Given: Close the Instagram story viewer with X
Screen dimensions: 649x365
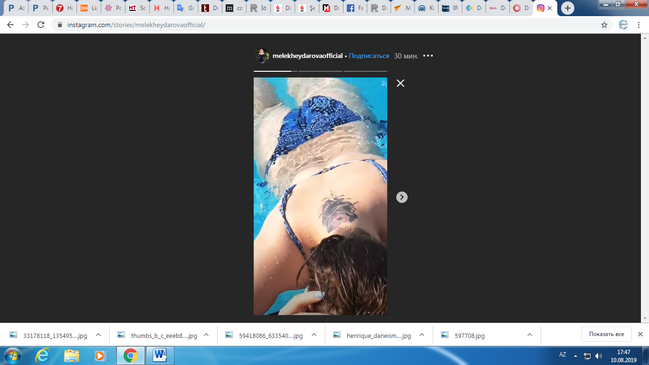Looking at the screenshot, I should click(400, 83).
